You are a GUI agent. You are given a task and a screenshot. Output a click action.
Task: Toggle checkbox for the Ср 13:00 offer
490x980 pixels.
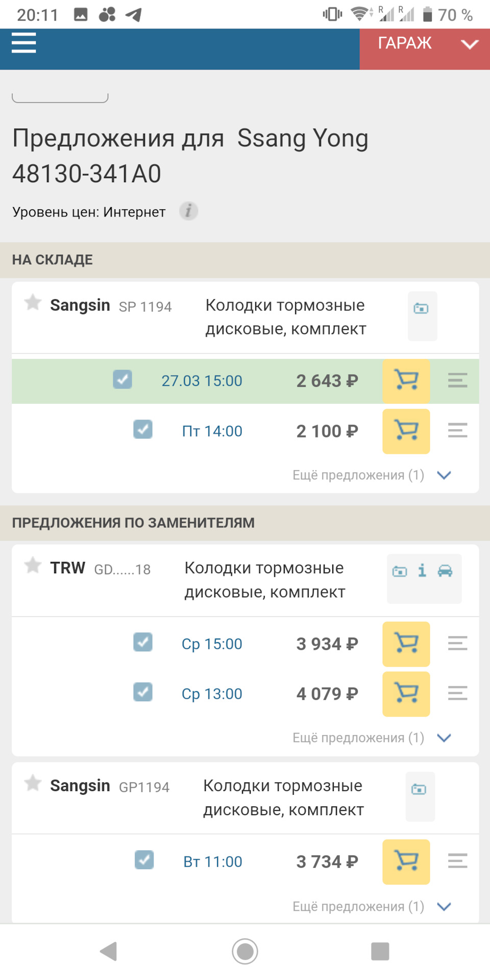point(143,693)
